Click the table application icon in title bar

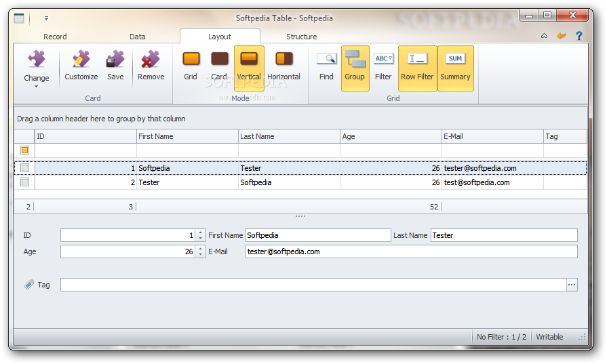click(x=19, y=18)
